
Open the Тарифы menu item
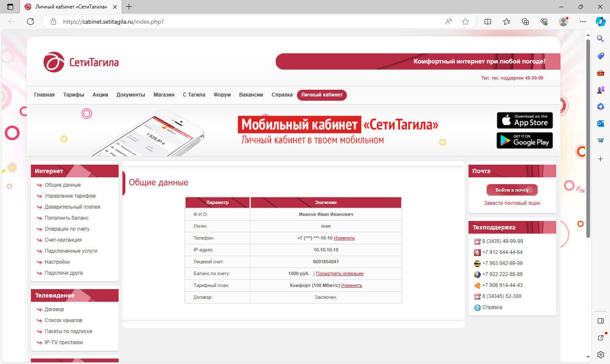(74, 95)
